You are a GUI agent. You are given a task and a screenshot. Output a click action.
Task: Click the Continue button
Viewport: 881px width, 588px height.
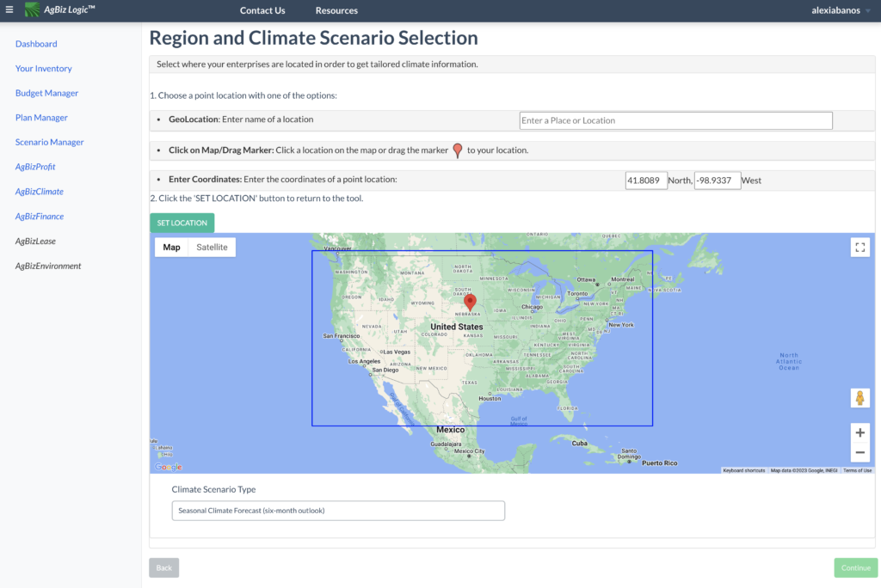click(x=856, y=567)
